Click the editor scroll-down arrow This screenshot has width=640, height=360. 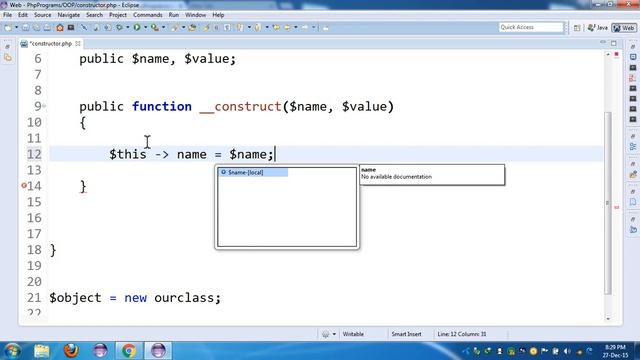coord(608,318)
